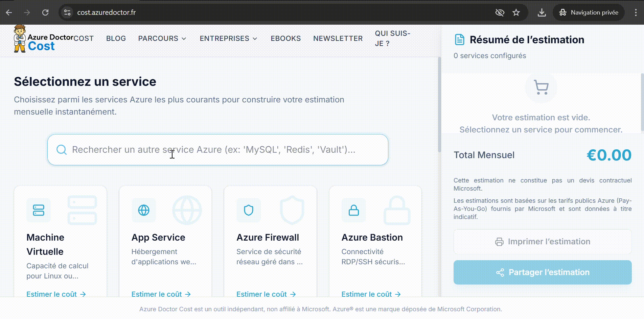Click the App Service globe icon
This screenshot has height=319, width=644.
pos(144,210)
